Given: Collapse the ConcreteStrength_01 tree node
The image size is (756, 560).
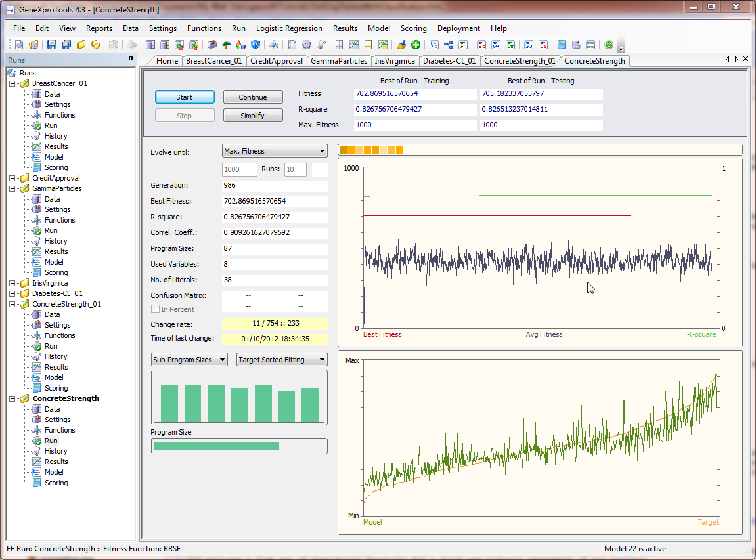Looking at the screenshot, I should (x=12, y=304).
